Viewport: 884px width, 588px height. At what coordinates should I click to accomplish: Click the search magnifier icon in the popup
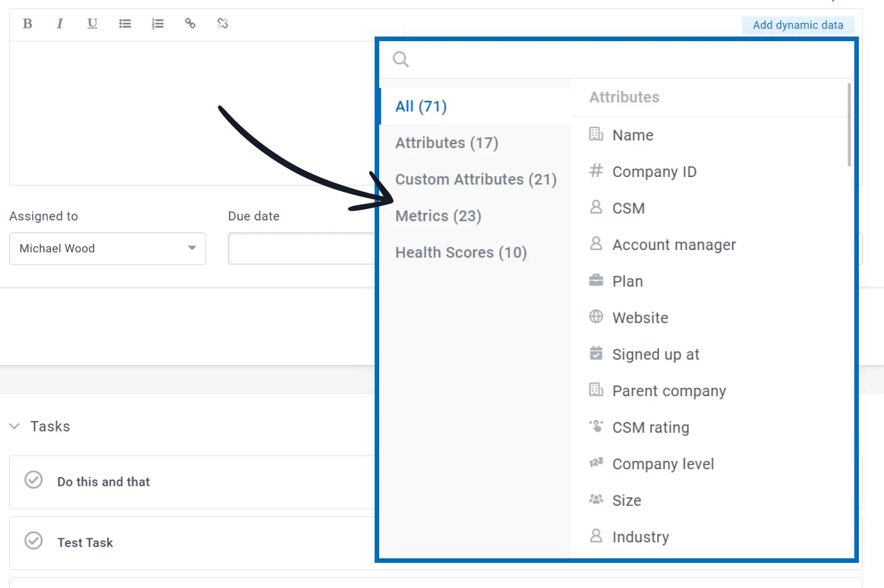[401, 59]
